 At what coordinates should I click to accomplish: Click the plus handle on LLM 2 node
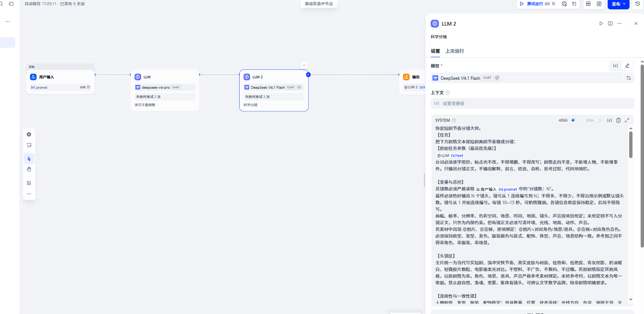pyautogui.click(x=308, y=75)
